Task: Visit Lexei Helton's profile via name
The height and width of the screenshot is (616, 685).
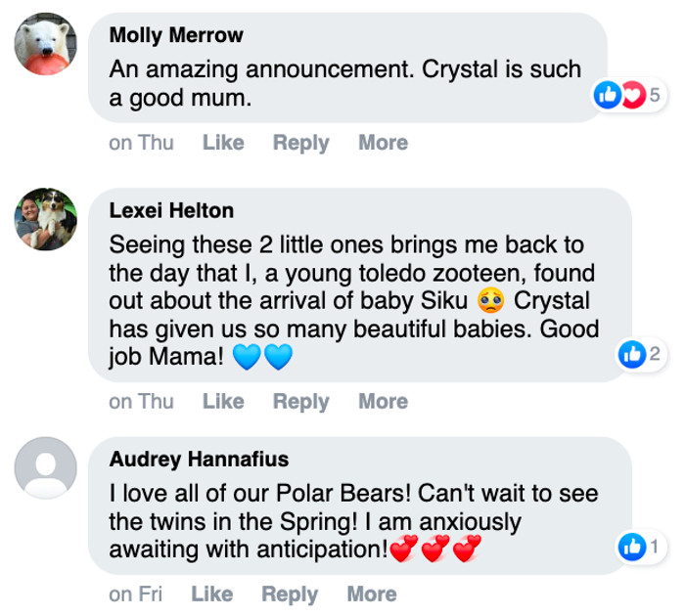Action: click(x=171, y=210)
